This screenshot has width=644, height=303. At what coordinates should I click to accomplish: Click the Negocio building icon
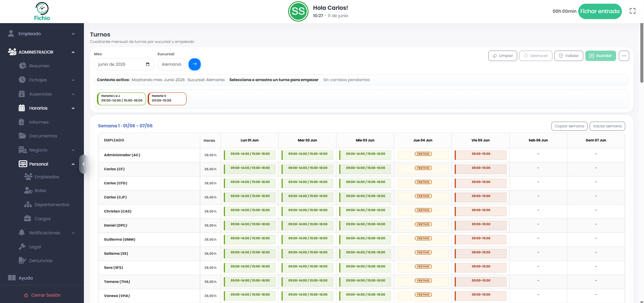[23, 150]
